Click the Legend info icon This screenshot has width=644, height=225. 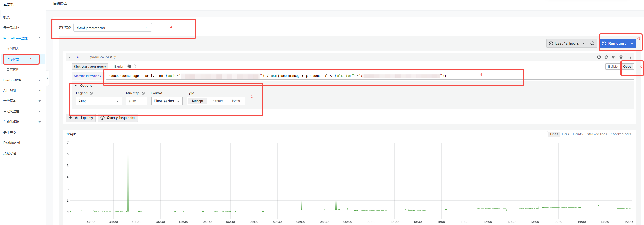pyautogui.click(x=91, y=93)
